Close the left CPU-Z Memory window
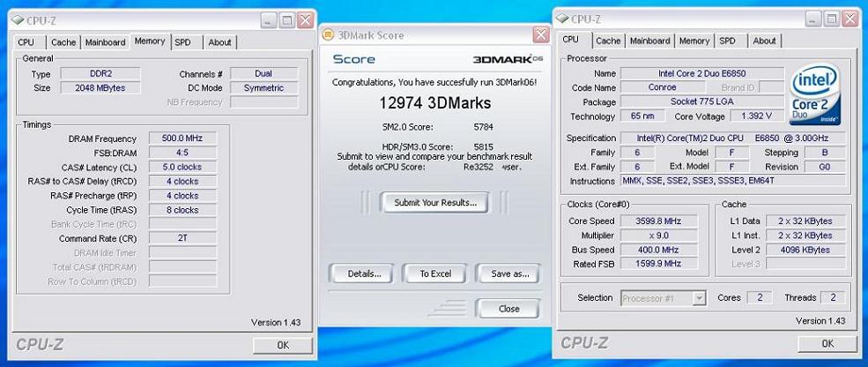The height and width of the screenshot is (367, 868). coord(305,21)
